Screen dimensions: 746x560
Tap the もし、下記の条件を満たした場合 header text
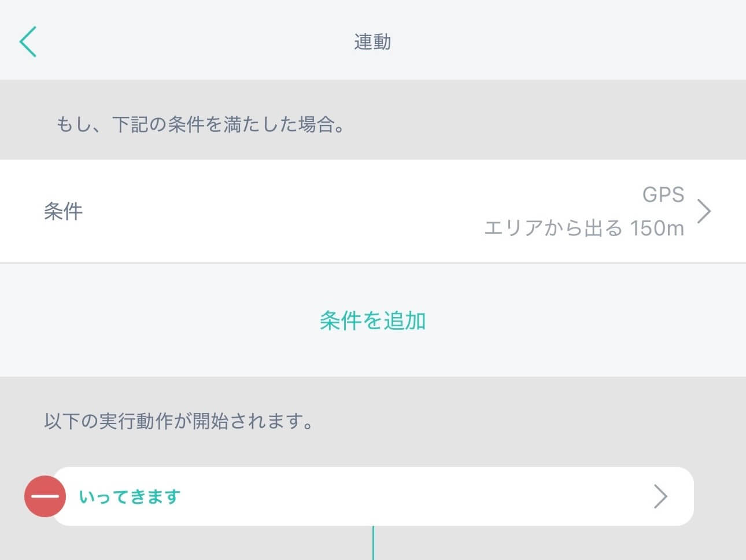coord(200,124)
